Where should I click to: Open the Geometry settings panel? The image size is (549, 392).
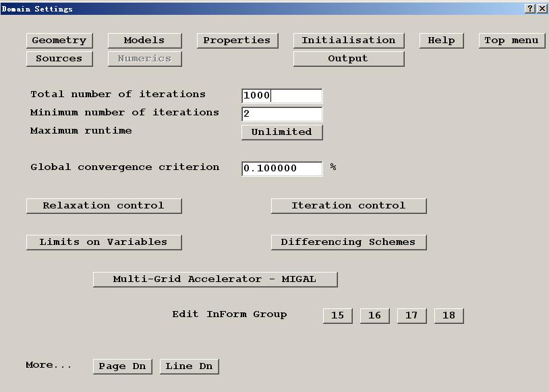(59, 40)
